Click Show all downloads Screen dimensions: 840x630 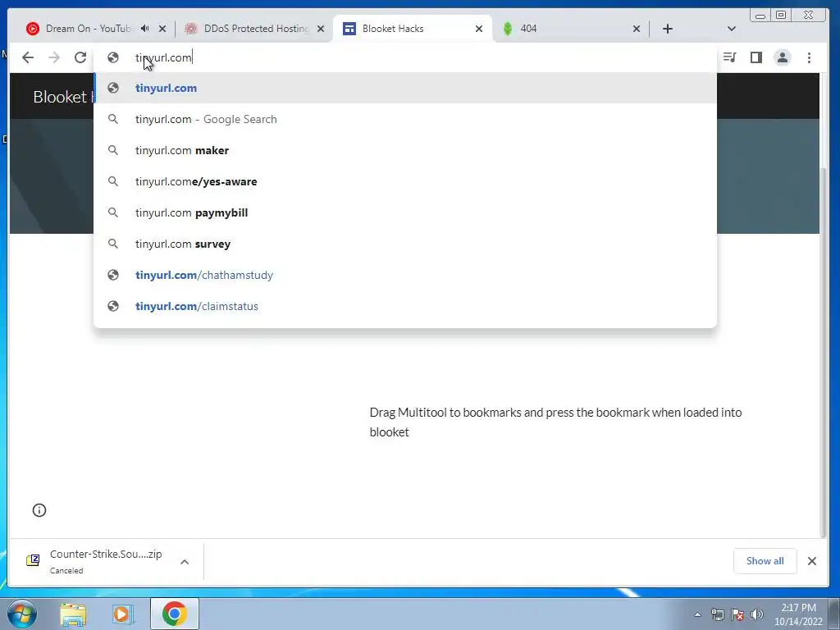[x=765, y=561]
